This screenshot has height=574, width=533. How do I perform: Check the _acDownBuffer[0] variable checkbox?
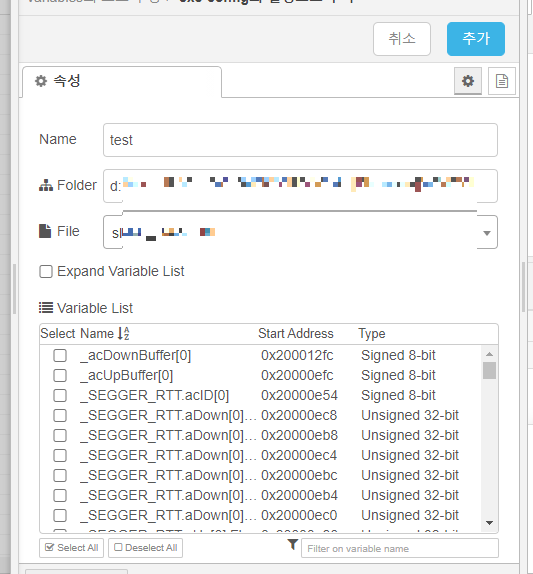click(x=60, y=355)
